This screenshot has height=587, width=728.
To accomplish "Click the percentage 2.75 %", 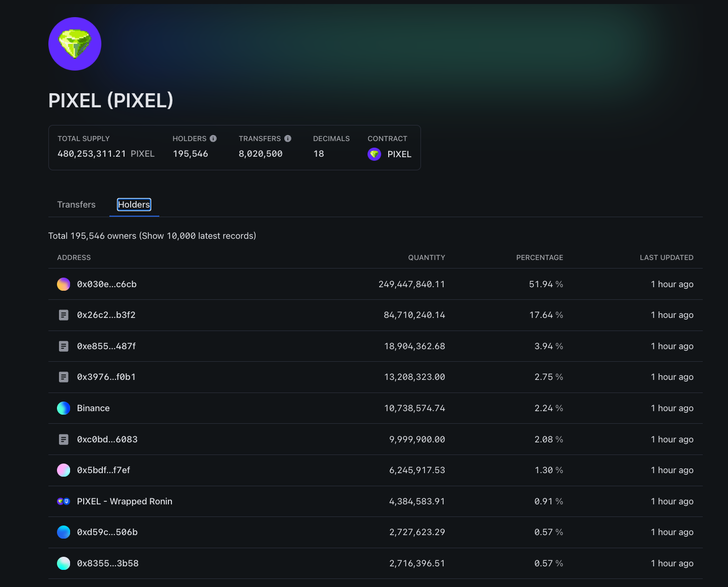I will tap(549, 377).
